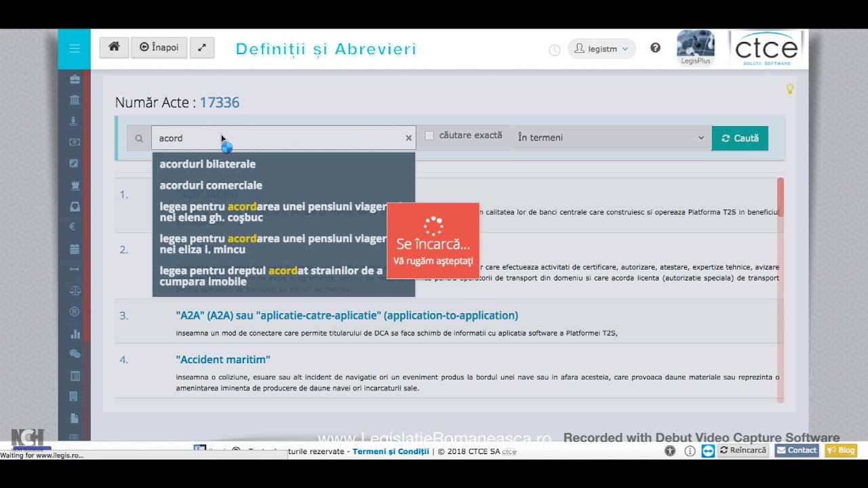Image resolution: width=868 pixels, height=488 pixels.
Task: Click the book sidebar icon
Action: tap(75, 396)
